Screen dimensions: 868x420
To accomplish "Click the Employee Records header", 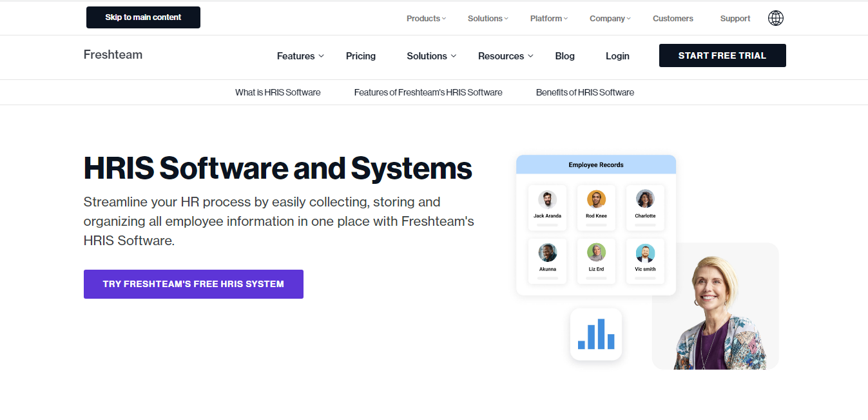I will pyautogui.click(x=596, y=165).
